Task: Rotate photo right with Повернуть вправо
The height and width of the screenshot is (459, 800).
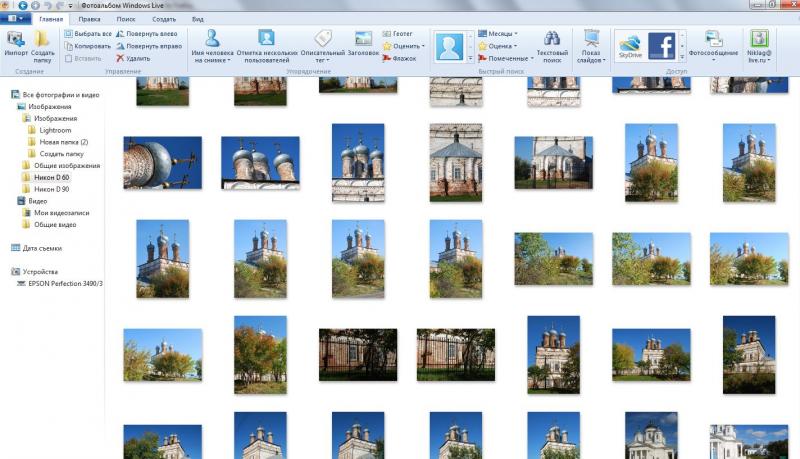Action: click(149, 46)
